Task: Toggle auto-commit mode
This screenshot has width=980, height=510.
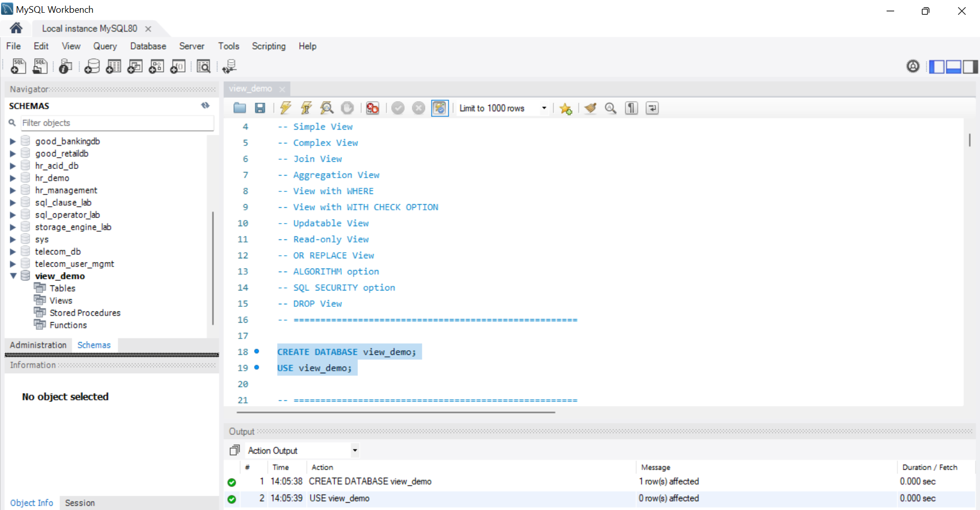Action: 440,108
